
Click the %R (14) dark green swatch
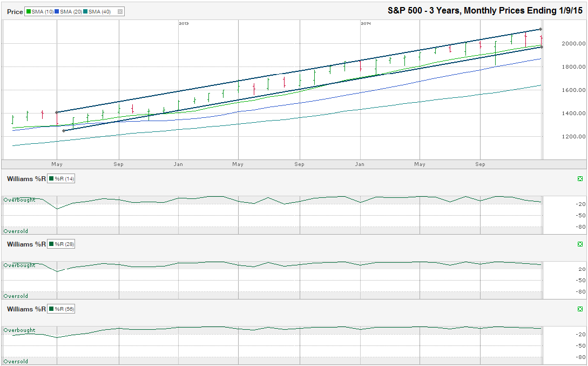coord(51,179)
